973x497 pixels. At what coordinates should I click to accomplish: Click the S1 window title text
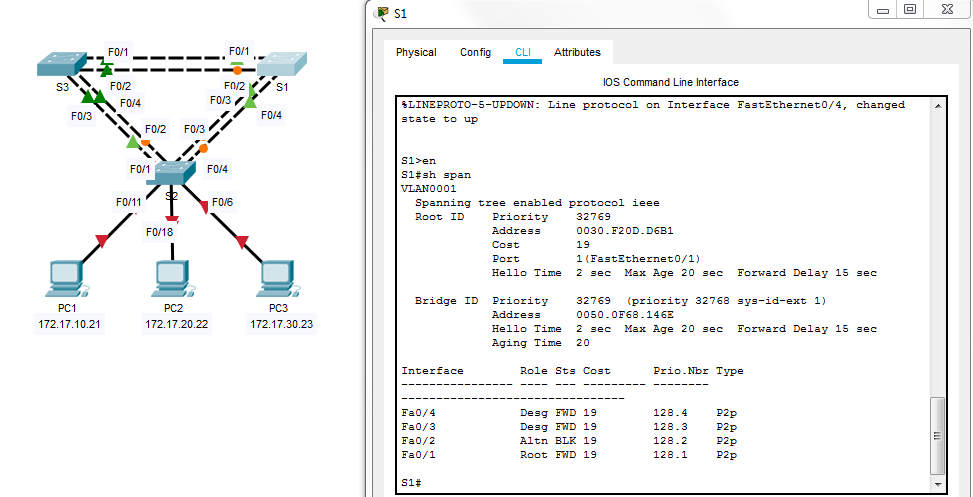click(x=400, y=13)
